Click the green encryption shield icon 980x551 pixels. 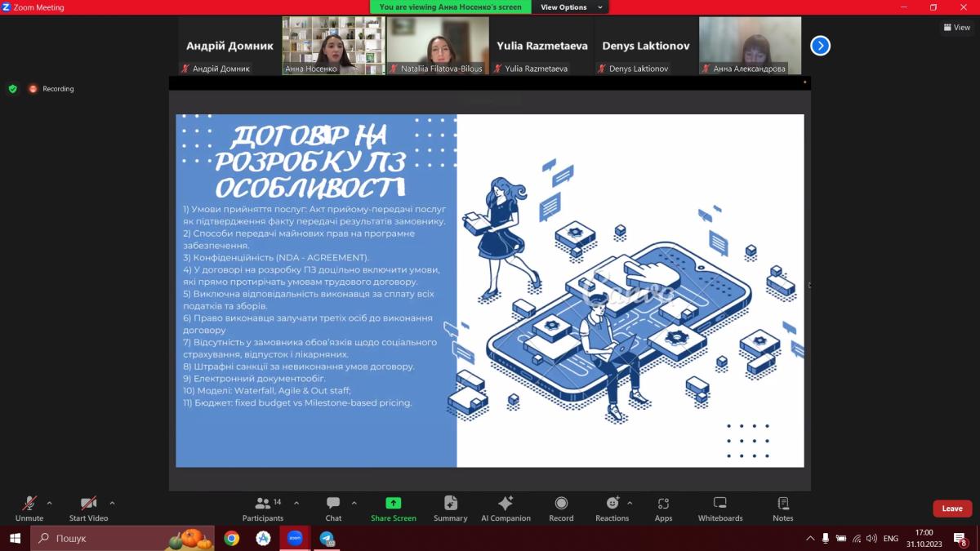pyautogui.click(x=12, y=89)
